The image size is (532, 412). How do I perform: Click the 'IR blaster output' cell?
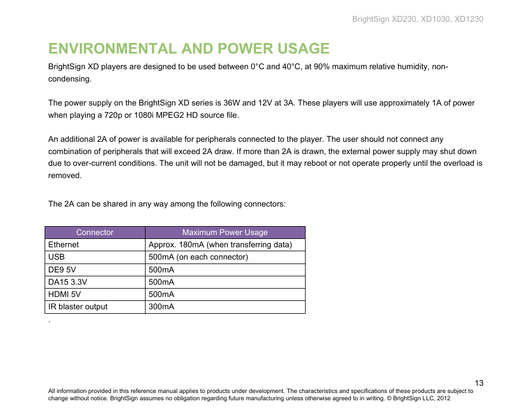pos(95,306)
